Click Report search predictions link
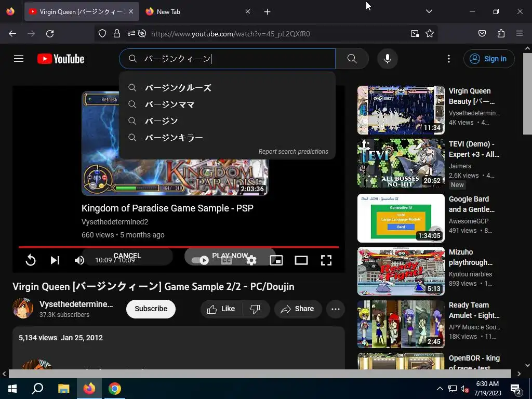532x399 pixels. 293,152
